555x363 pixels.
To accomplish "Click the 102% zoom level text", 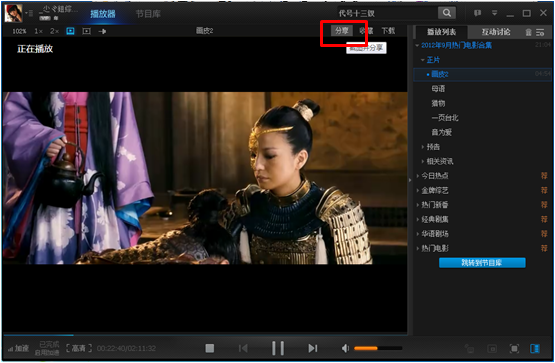I will coord(19,31).
